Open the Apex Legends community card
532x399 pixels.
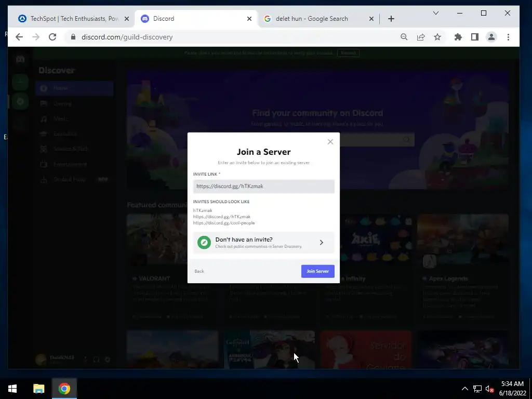pyautogui.click(x=463, y=268)
